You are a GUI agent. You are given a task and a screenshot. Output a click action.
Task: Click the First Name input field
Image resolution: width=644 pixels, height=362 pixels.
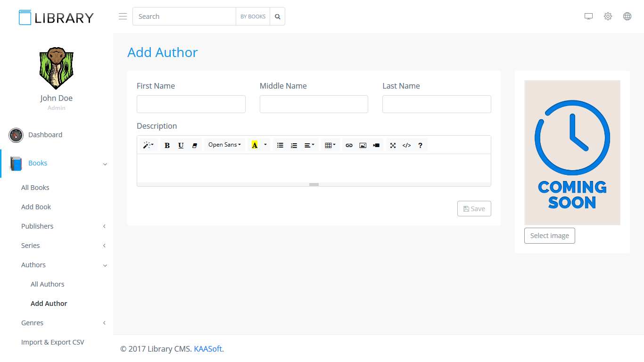point(191,104)
